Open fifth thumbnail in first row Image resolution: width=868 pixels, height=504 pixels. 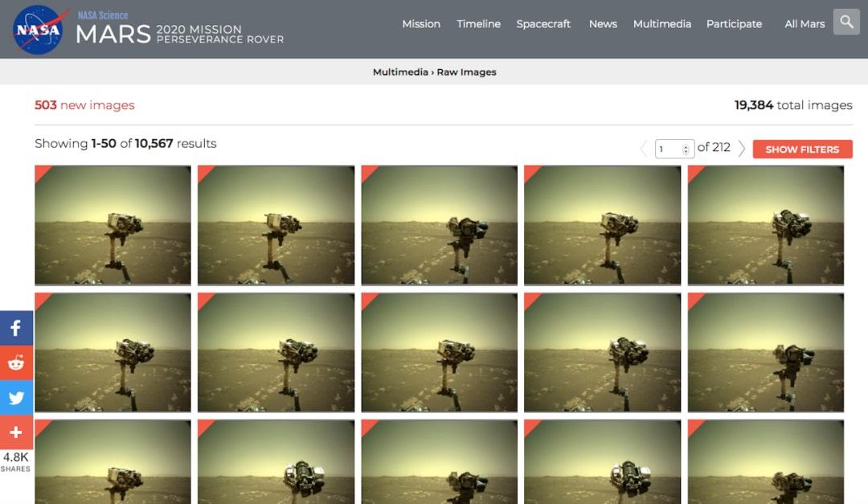766,225
